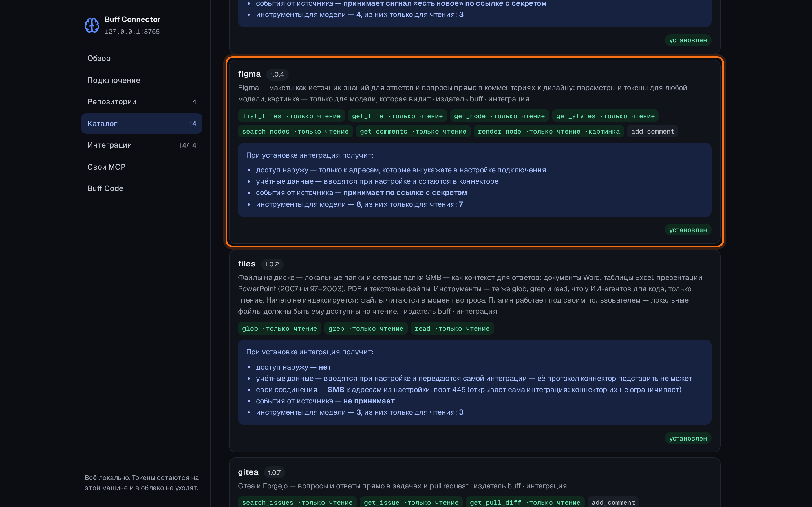Click the list_files tool tag
Screen dimensions: 812x507
(291, 116)
